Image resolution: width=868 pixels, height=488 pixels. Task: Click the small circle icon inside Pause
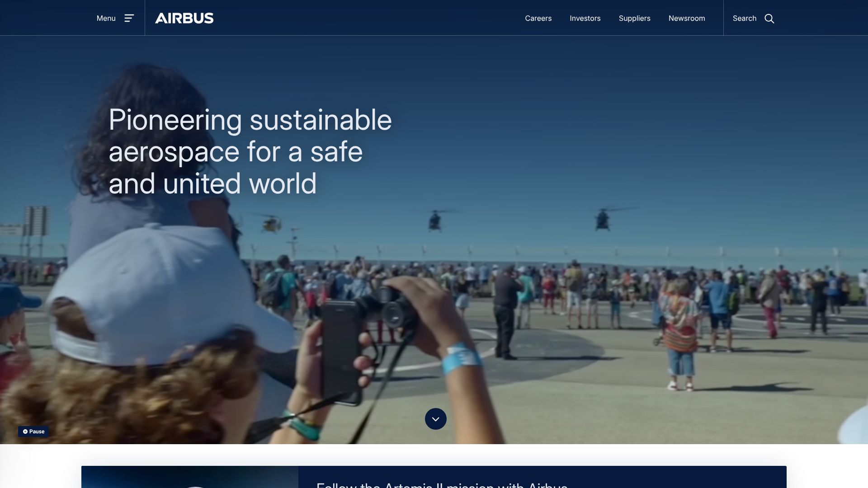pos(25,432)
